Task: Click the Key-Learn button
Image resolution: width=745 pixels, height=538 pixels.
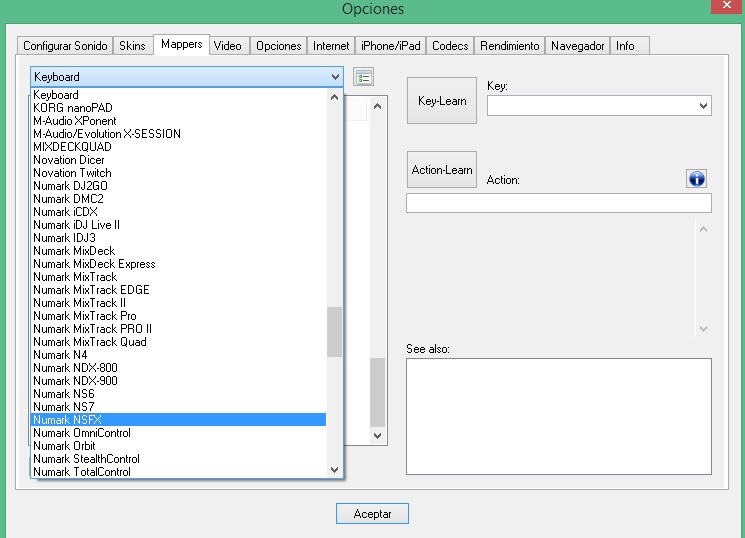Action: 442,101
